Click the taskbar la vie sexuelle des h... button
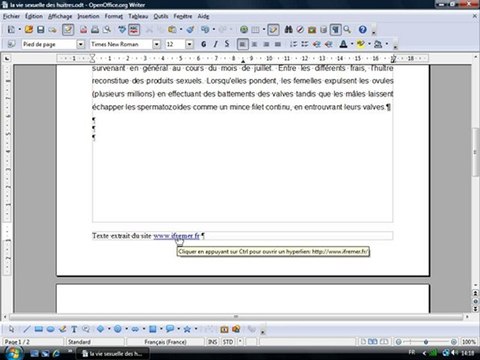 pos(112,354)
